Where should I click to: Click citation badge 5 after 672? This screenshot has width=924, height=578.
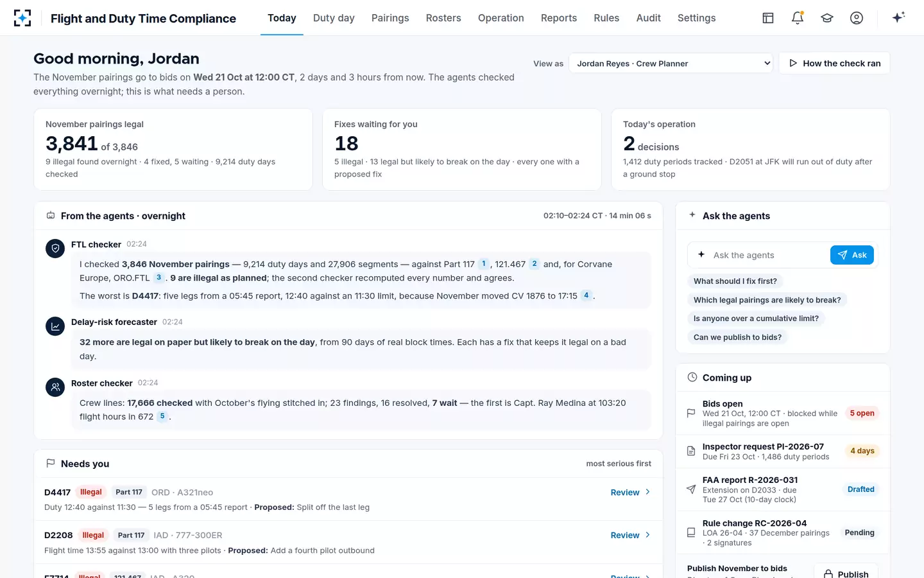pos(162,416)
